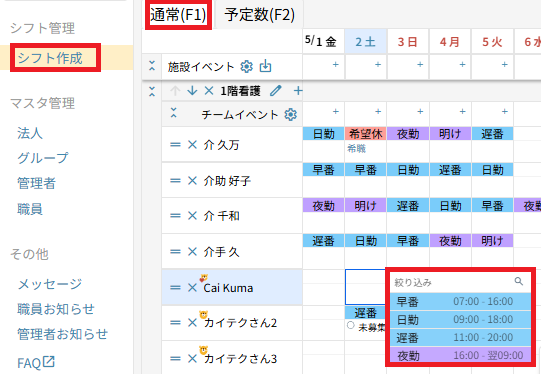
Task: Edit the 1階看護 team name
Action: (275, 91)
